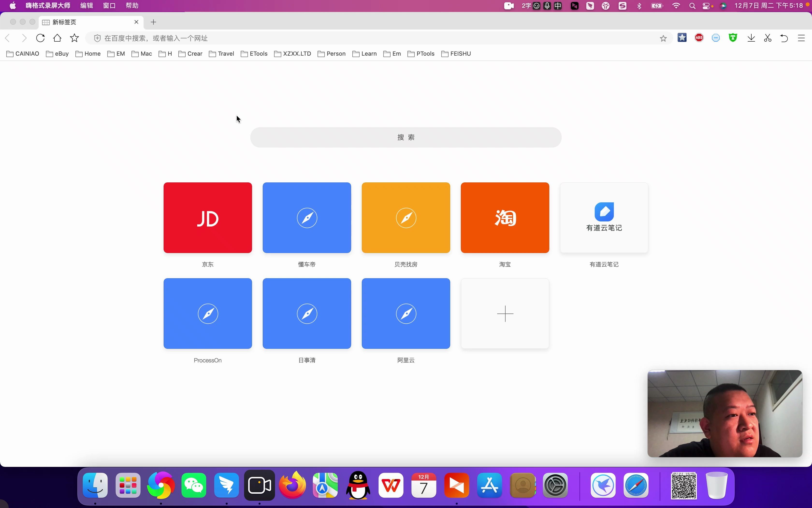Close the 新标签页 tab
The height and width of the screenshot is (508, 812).
pyautogui.click(x=136, y=22)
